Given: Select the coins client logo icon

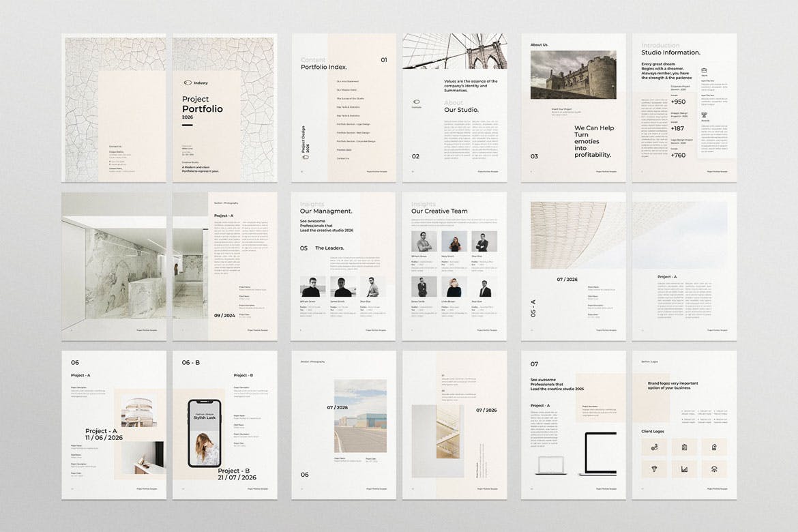Looking at the screenshot, I should [654, 447].
